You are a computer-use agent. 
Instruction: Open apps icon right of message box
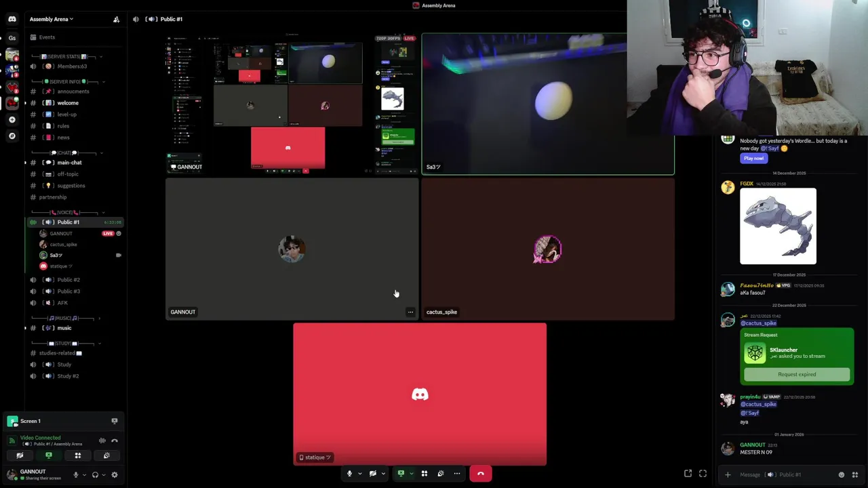854,474
